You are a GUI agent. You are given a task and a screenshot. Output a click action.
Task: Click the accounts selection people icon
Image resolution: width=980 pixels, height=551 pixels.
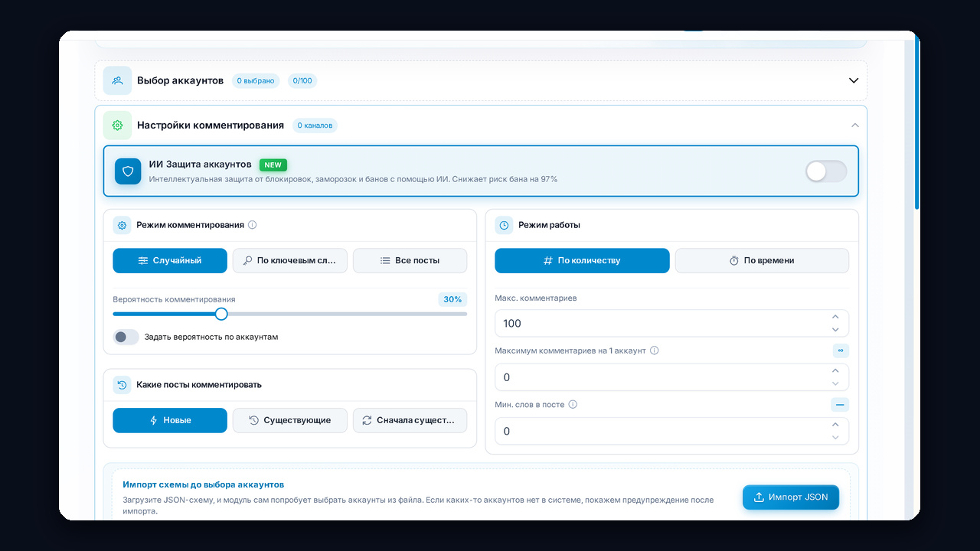click(117, 80)
